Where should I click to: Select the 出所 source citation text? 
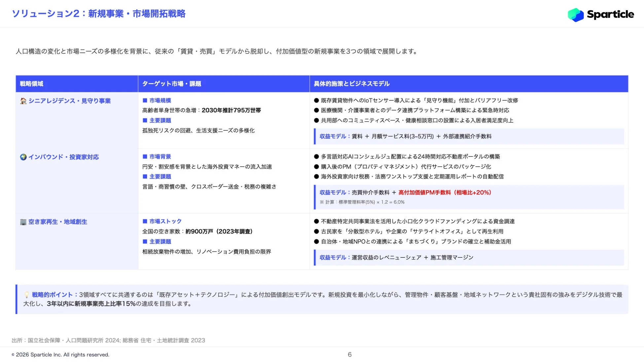(108, 340)
